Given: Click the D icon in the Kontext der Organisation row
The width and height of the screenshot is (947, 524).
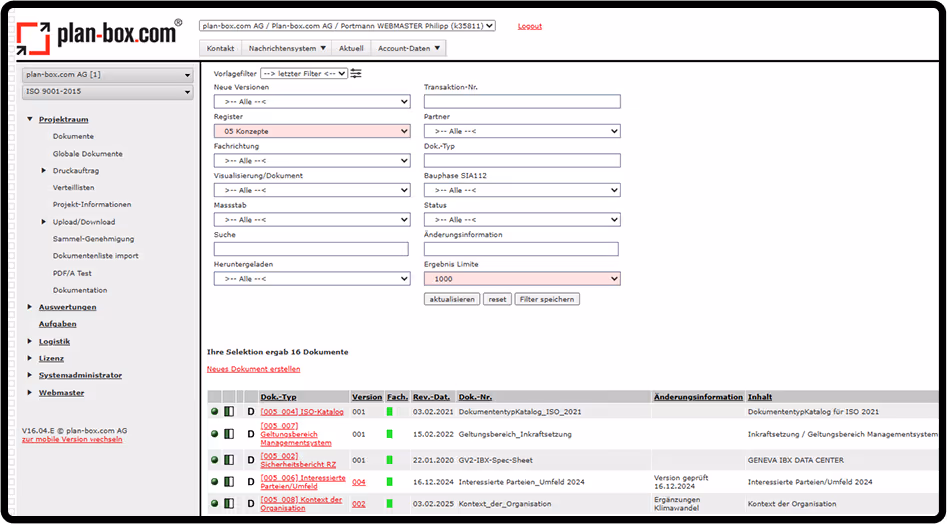Looking at the screenshot, I should [251, 503].
